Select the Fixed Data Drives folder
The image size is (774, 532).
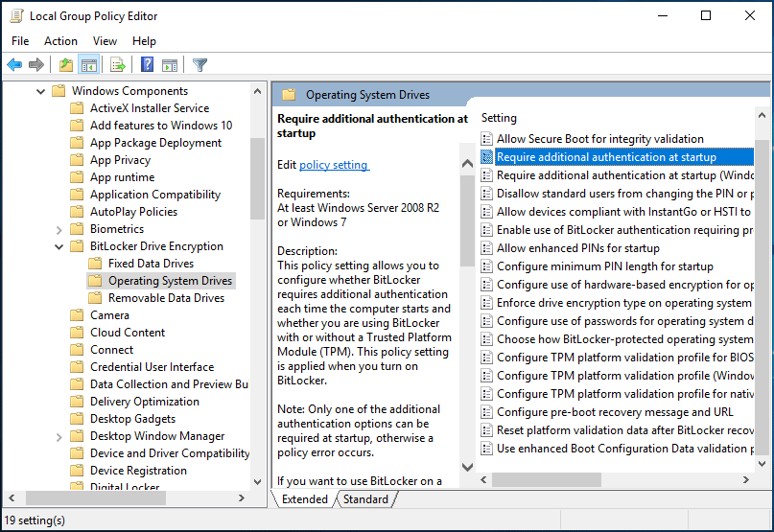pyautogui.click(x=151, y=264)
